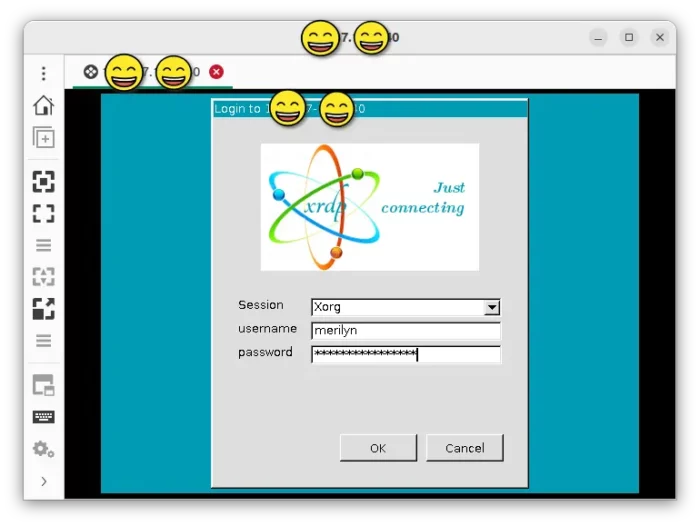Toggle the dynamic resolution arrows icon
The height and width of the screenshot is (526, 700).
[44, 277]
